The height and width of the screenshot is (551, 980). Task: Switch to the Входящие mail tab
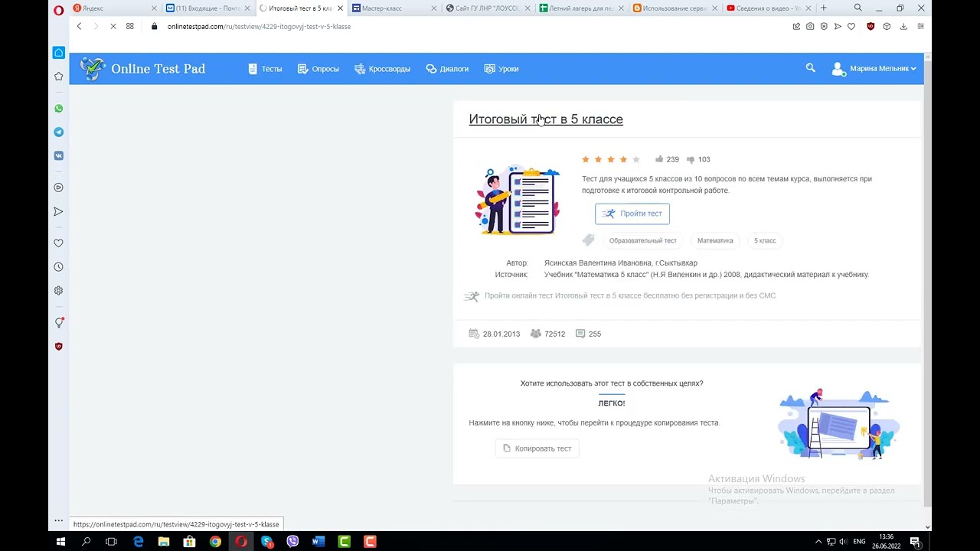(x=207, y=8)
